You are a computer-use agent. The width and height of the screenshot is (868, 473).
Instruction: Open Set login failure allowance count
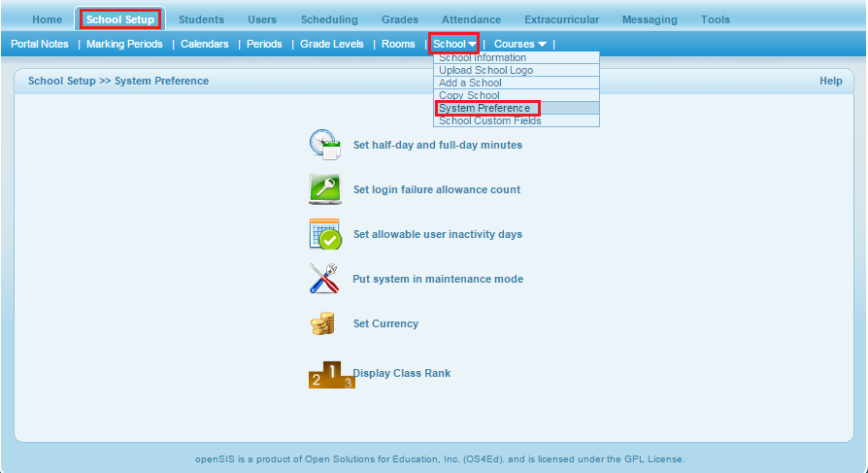pos(437,189)
